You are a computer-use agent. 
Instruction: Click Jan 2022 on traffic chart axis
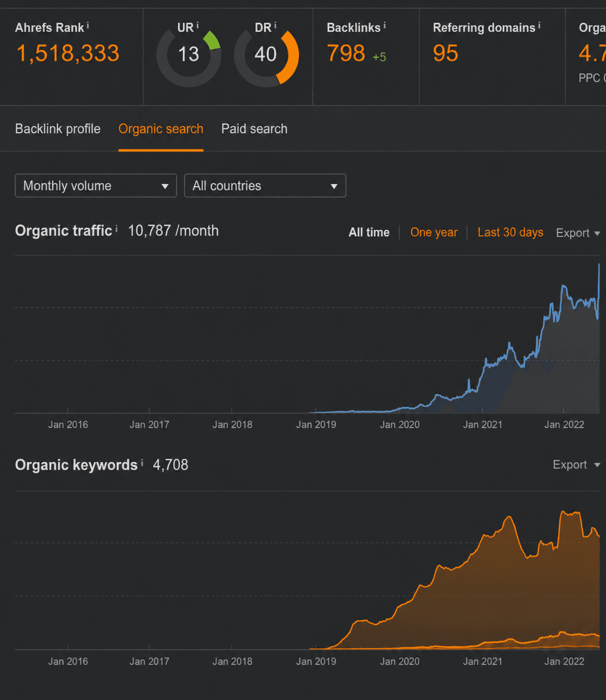tap(564, 425)
